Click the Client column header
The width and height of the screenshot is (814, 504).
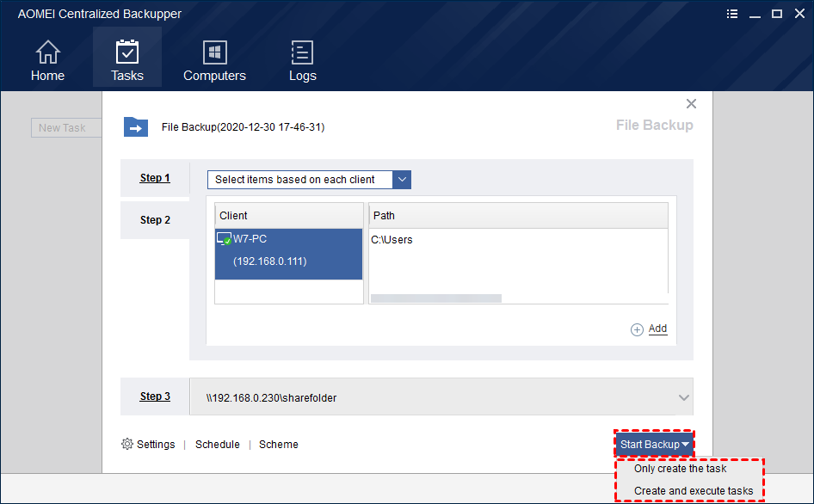point(288,215)
